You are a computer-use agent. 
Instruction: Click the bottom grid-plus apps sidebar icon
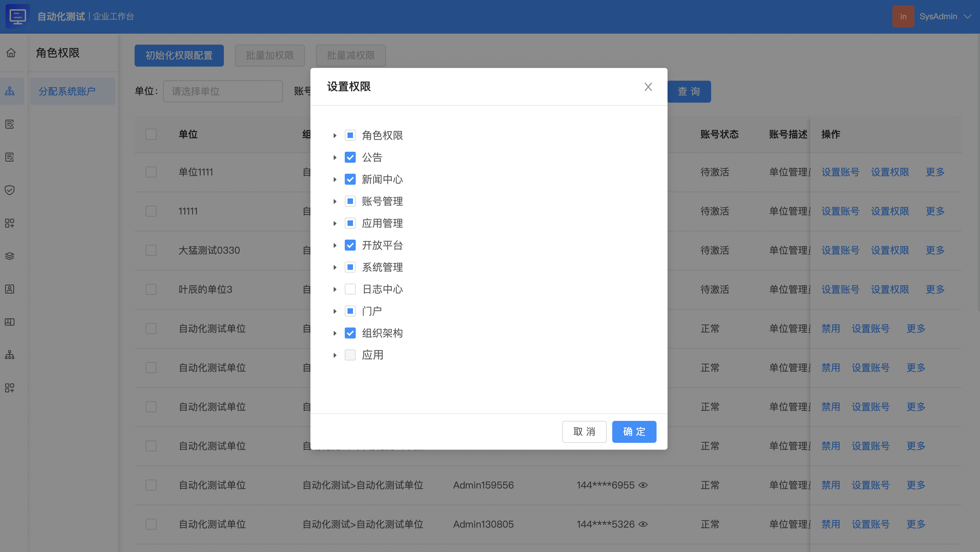(10, 388)
